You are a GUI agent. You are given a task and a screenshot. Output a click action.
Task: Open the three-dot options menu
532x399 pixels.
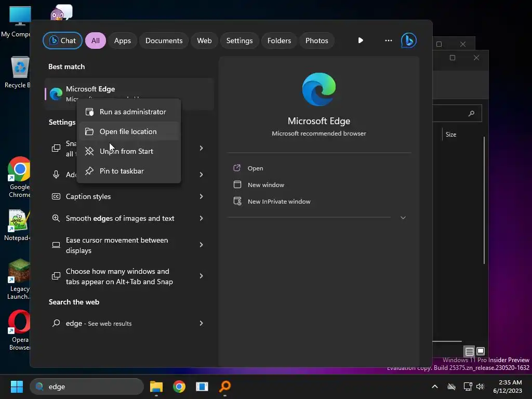(389, 41)
